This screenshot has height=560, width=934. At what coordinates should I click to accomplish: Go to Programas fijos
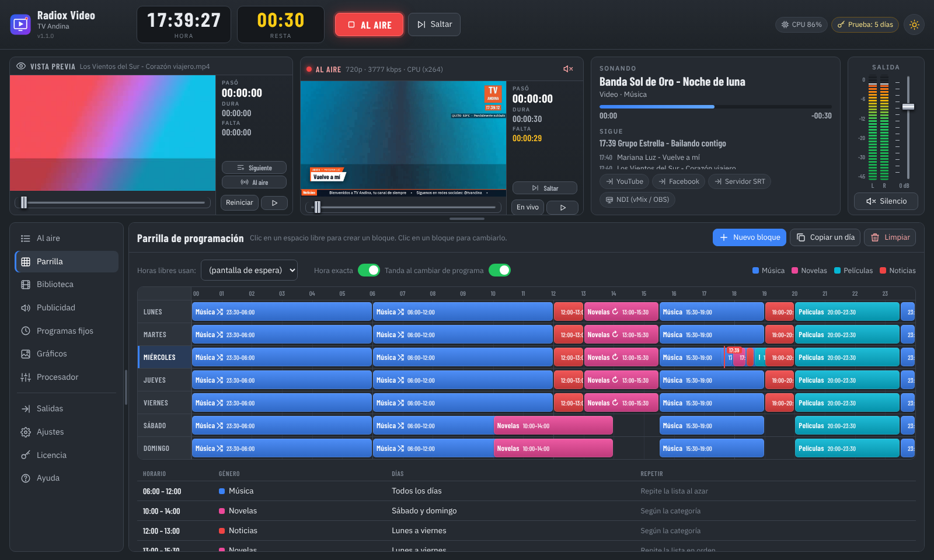(67, 331)
